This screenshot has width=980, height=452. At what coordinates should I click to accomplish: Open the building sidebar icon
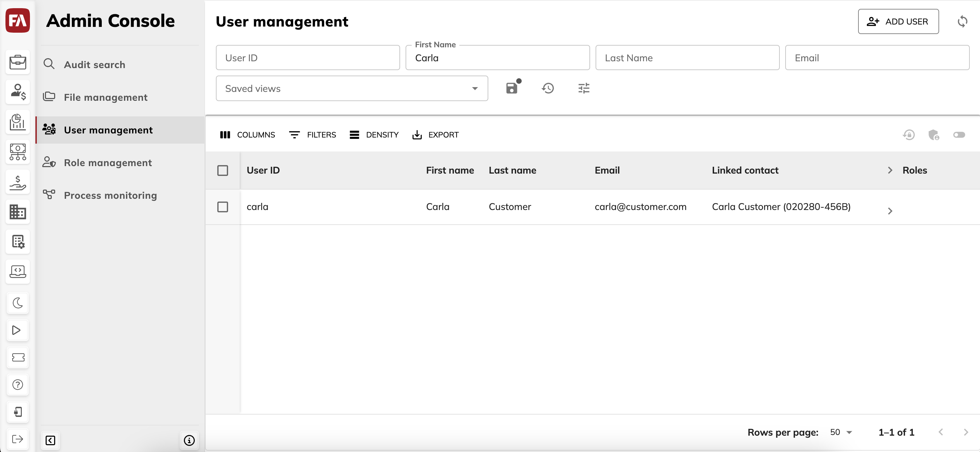17,212
